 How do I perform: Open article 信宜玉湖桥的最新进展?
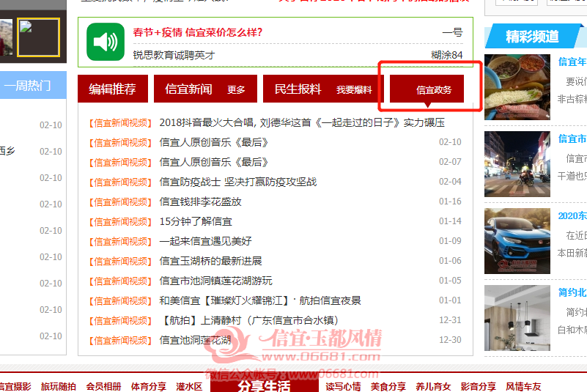[x=211, y=262]
